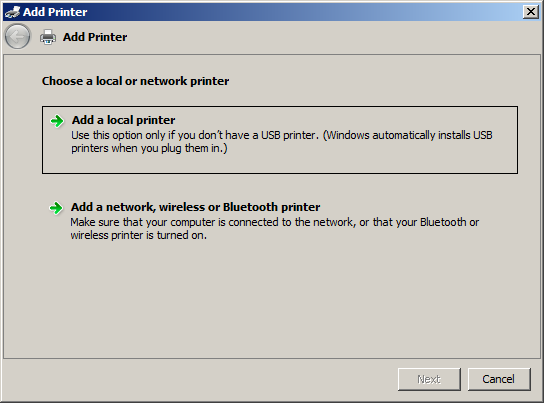
Task: Click the printer icon beside Add Printer heading
Action: tap(48, 37)
